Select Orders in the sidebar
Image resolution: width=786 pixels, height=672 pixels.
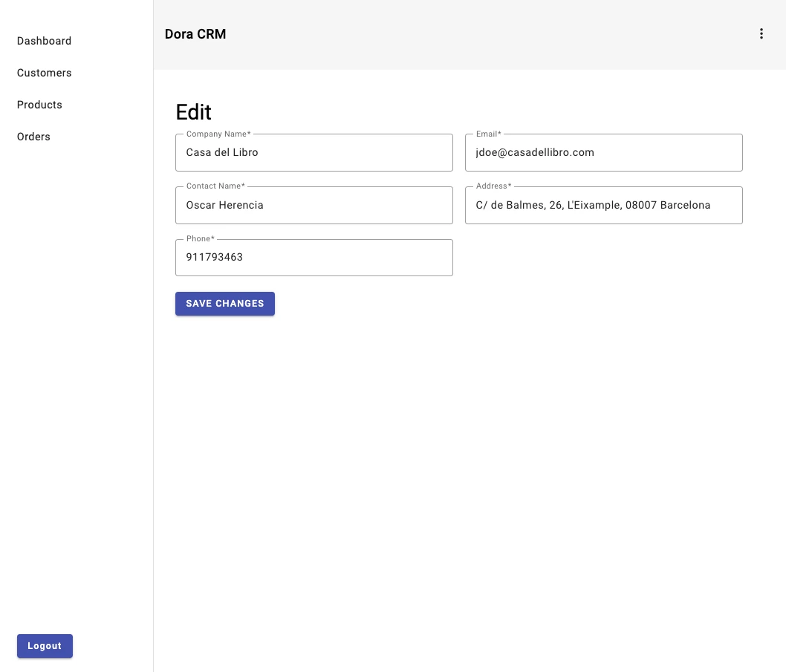click(33, 137)
